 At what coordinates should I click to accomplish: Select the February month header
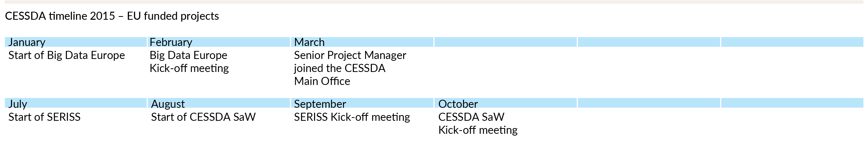(219, 42)
